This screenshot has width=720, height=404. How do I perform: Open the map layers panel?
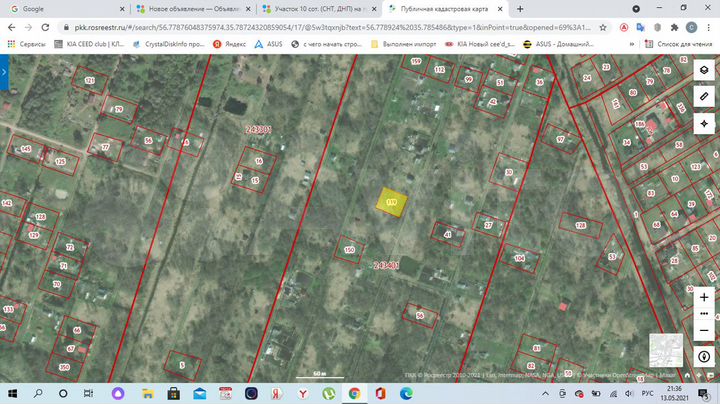pos(704,70)
